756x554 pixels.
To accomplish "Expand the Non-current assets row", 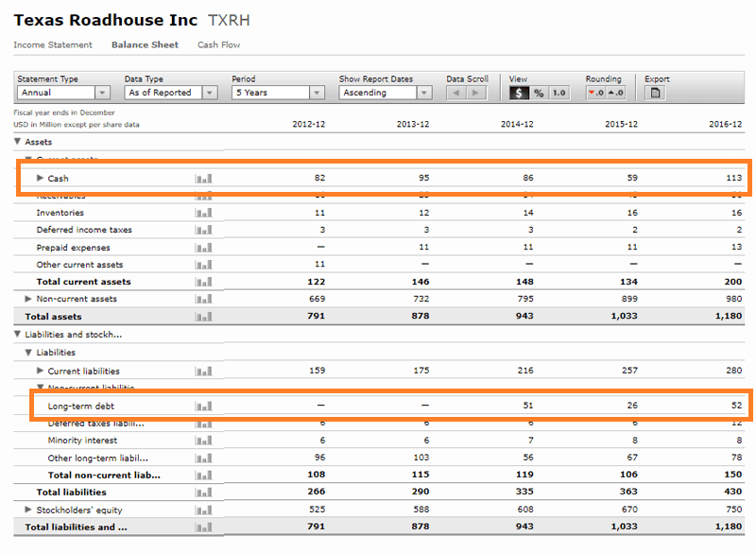I will click(x=28, y=299).
